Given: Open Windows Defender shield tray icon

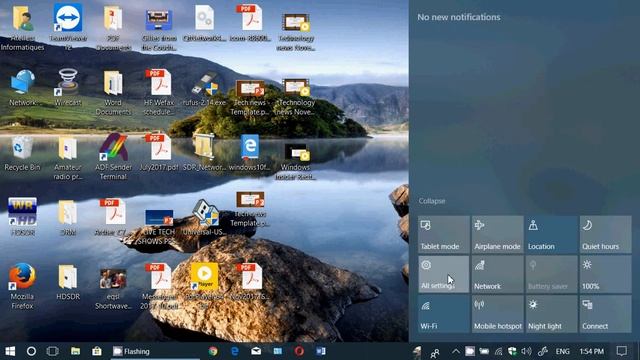Looking at the screenshot, I should pos(512,351).
